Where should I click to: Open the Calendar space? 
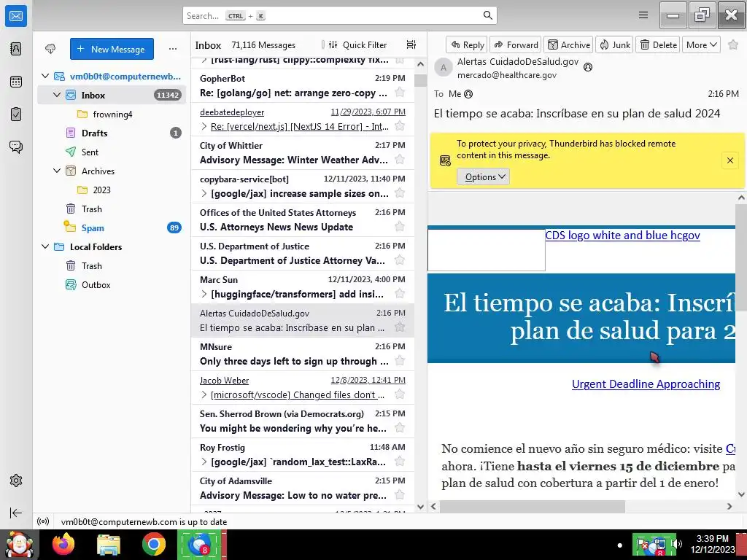[x=16, y=82]
